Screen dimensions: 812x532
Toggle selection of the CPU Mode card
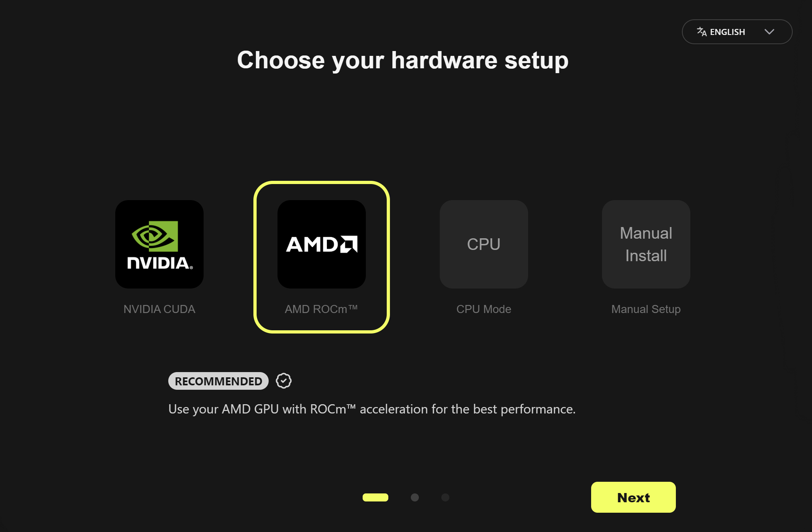pos(484,245)
